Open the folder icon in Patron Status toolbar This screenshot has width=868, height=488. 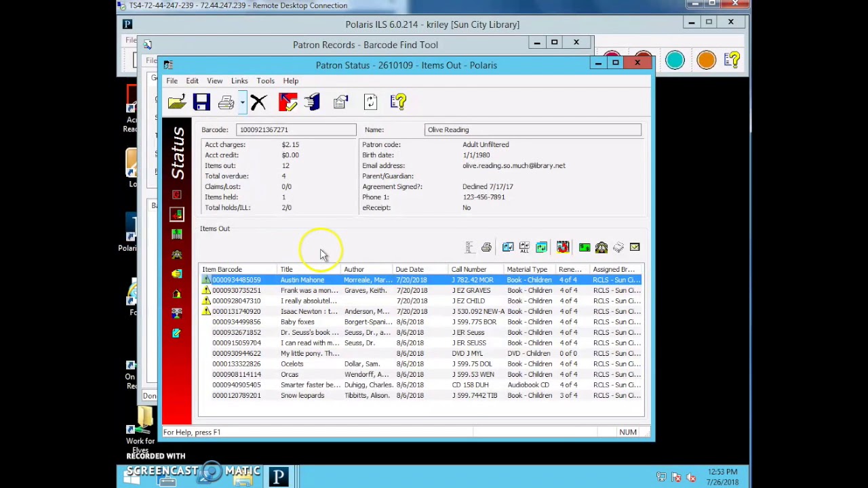tap(176, 102)
